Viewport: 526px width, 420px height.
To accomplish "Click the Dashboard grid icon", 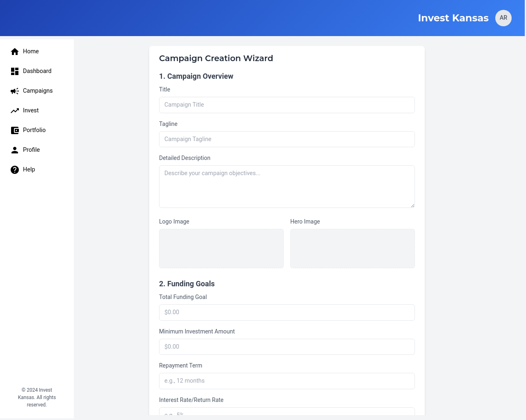I will click(15, 71).
